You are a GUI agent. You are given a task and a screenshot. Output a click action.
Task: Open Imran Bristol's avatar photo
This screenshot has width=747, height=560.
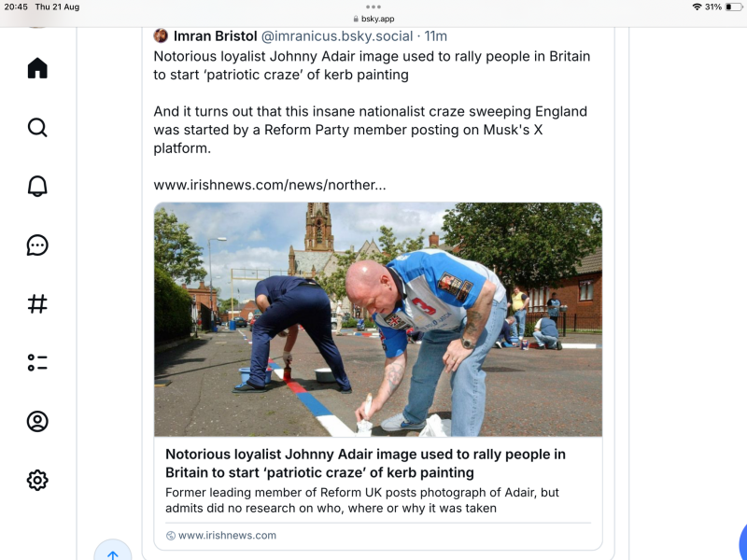[161, 35]
